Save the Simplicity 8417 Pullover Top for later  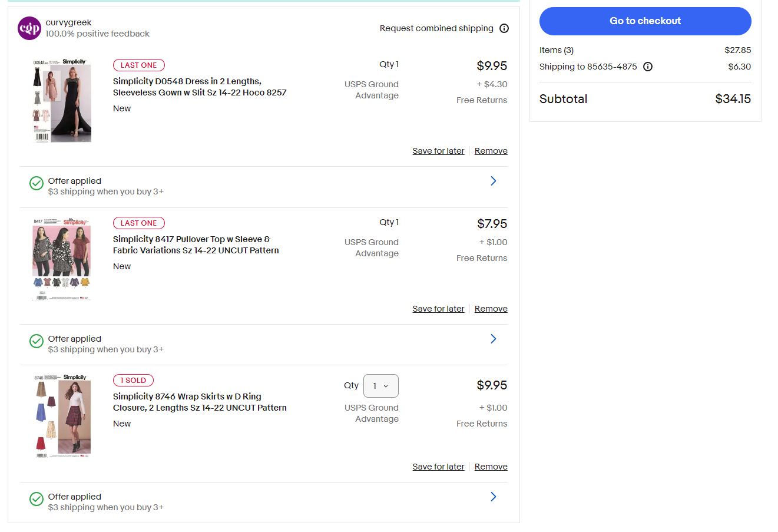point(438,309)
